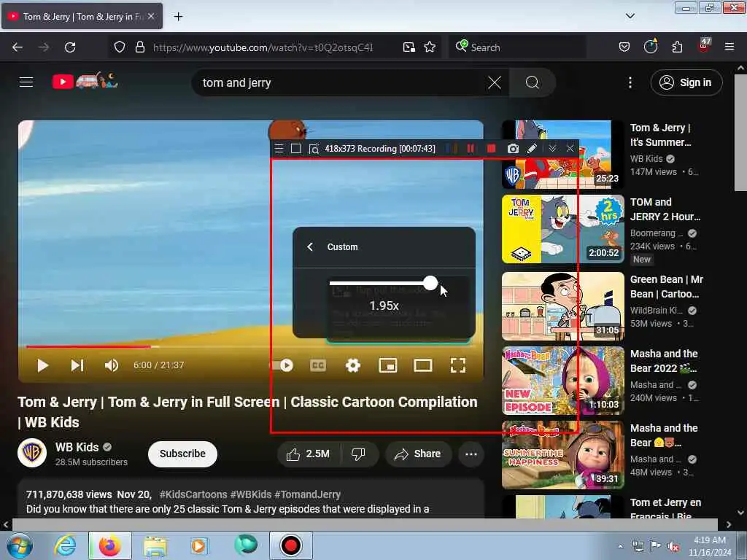
Task: Open Pocket save icon
Action: coord(624,47)
